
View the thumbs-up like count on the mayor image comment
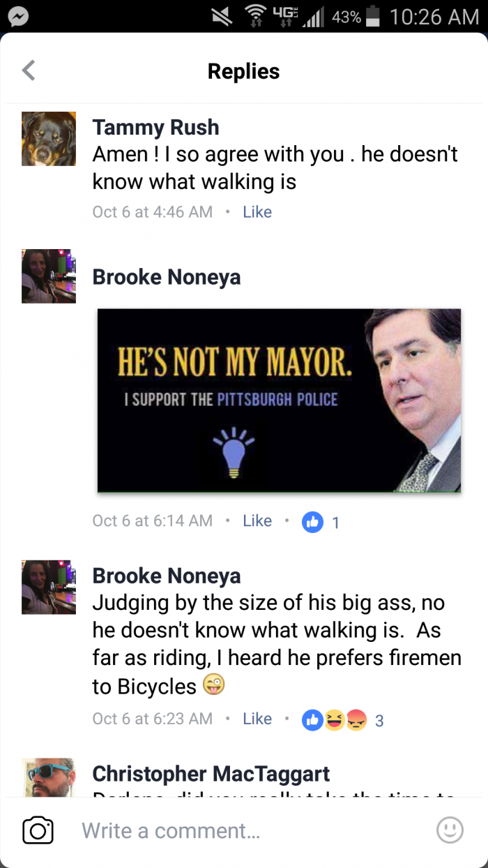(x=321, y=521)
